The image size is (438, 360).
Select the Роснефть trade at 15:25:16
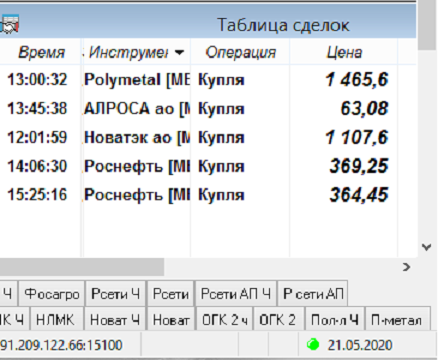[198, 195]
